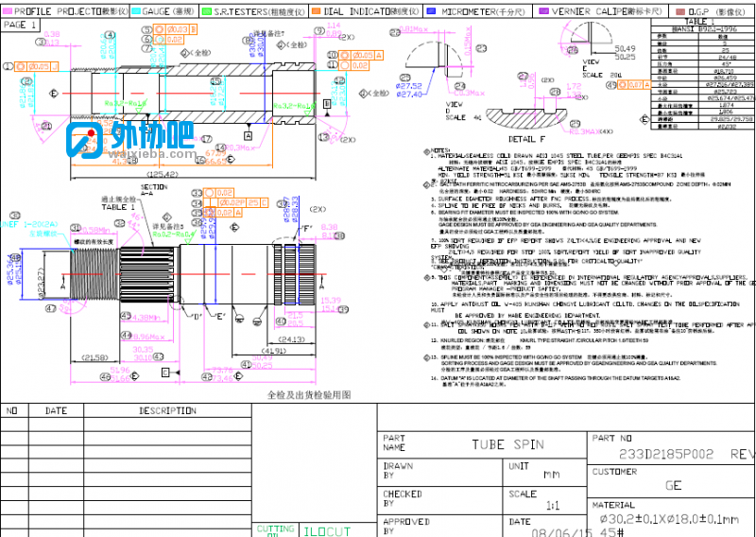Image resolution: width=756 pixels, height=537 pixels.
Task: Select the PAGE 1 label box
Action: click(x=20, y=25)
